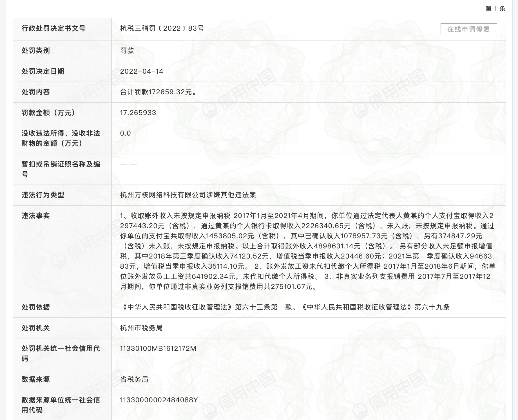The image size is (518, 420).
Task: Click the record counter 第 1 条
Action: click(x=495, y=9)
